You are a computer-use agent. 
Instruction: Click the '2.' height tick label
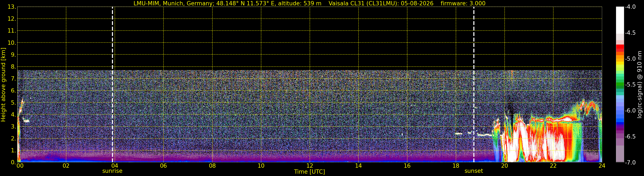point(13,138)
